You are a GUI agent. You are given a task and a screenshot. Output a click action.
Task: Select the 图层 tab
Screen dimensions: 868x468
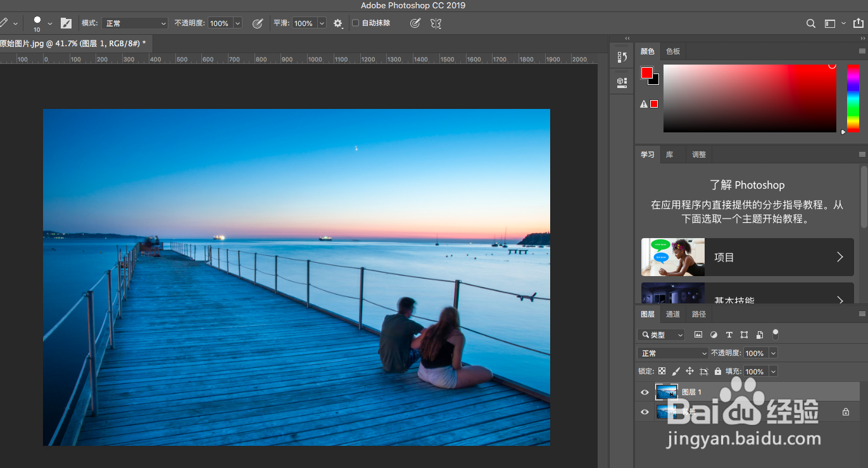click(x=648, y=314)
